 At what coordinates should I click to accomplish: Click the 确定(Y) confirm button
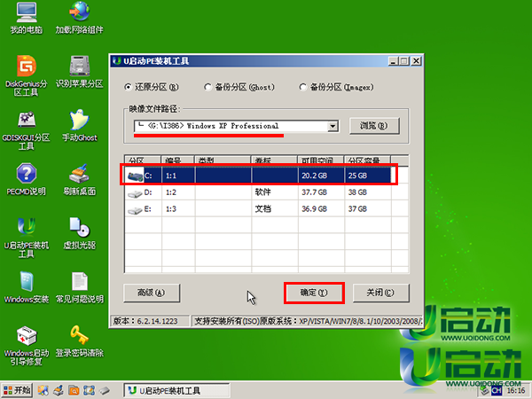pyautogui.click(x=314, y=293)
